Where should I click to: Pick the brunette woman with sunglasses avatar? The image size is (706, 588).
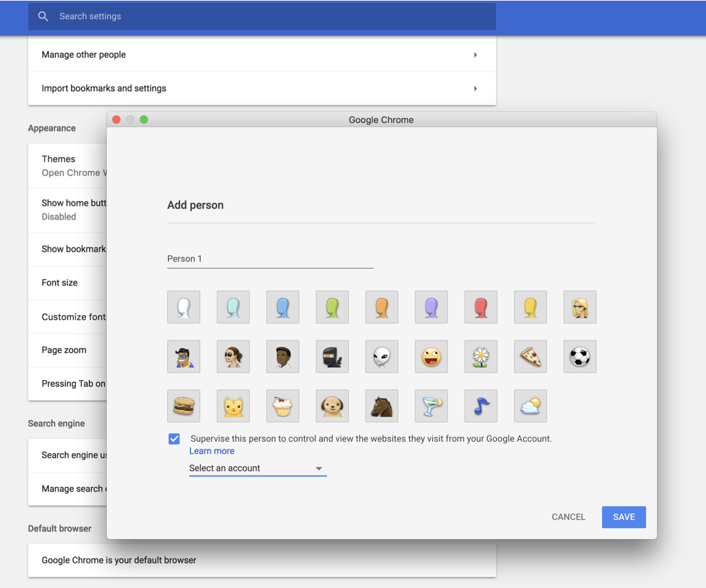click(233, 356)
